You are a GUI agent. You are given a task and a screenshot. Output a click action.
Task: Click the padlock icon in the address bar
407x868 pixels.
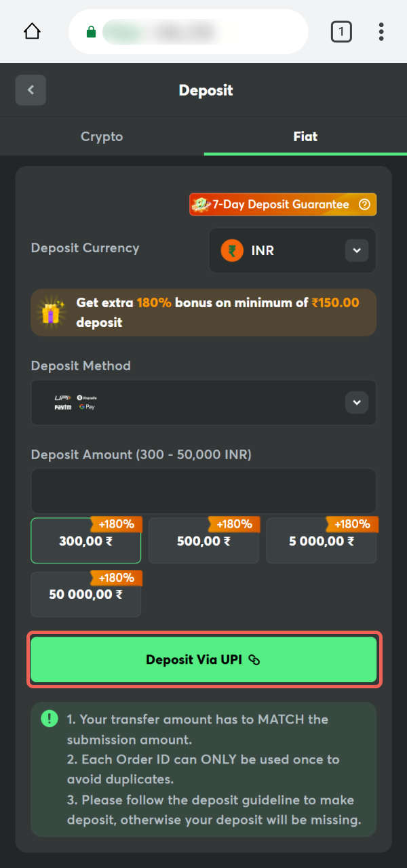click(91, 31)
